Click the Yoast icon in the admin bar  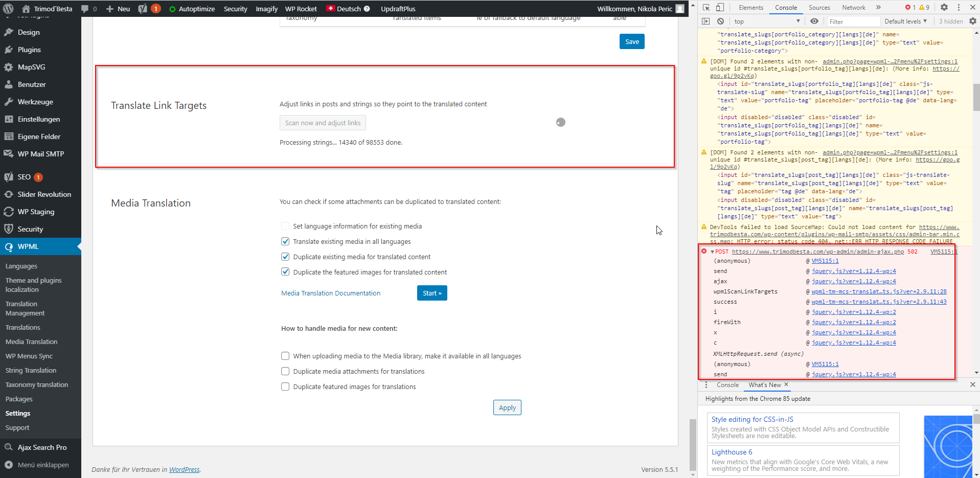click(x=143, y=9)
